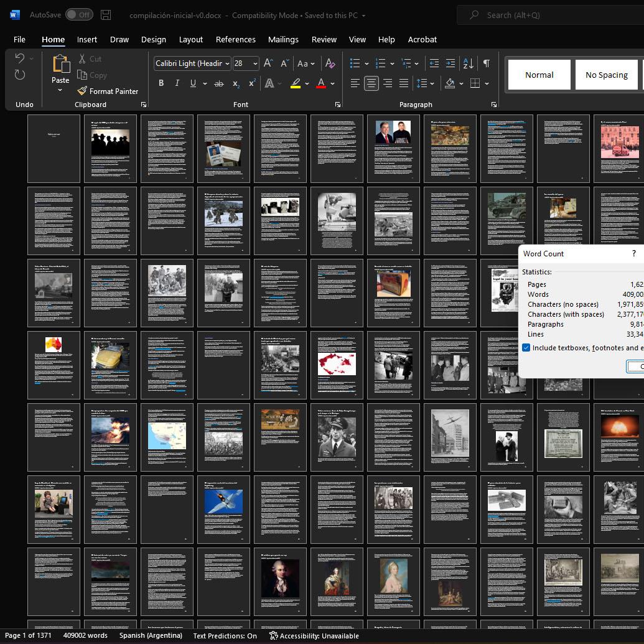Open the Mailings tab
This screenshot has height=644, width=644.
pos(283,39)
